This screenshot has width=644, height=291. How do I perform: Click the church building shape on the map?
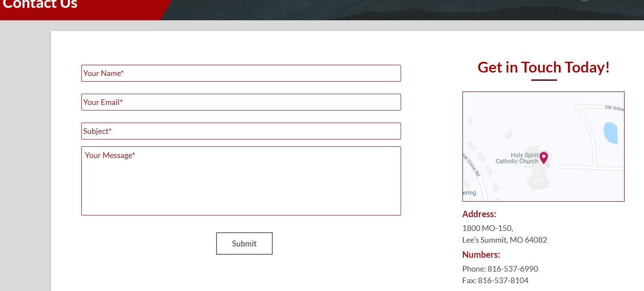tap(537, 179)
